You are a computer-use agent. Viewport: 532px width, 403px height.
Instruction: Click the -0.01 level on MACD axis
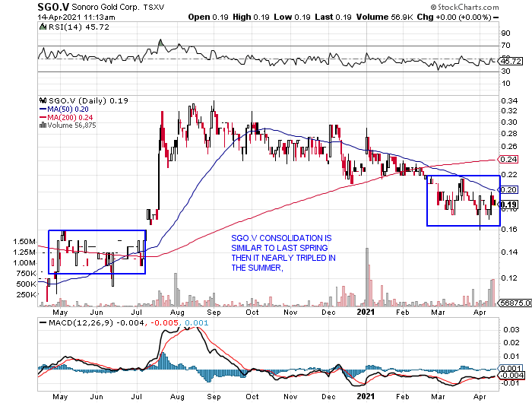point(510,383)
